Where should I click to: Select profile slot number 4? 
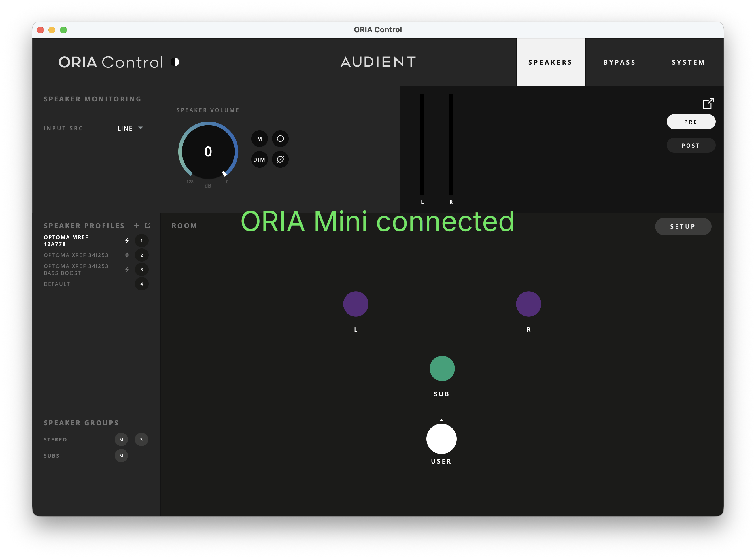pos(141,284)
